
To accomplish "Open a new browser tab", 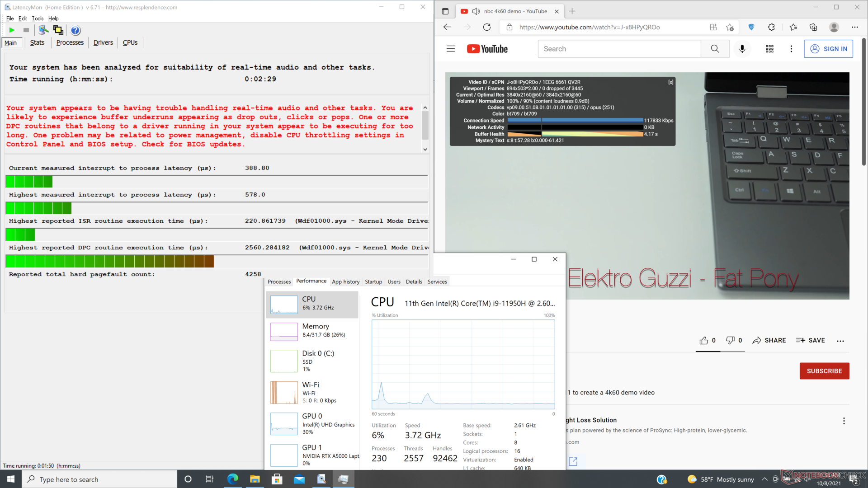I will (572, 11).
